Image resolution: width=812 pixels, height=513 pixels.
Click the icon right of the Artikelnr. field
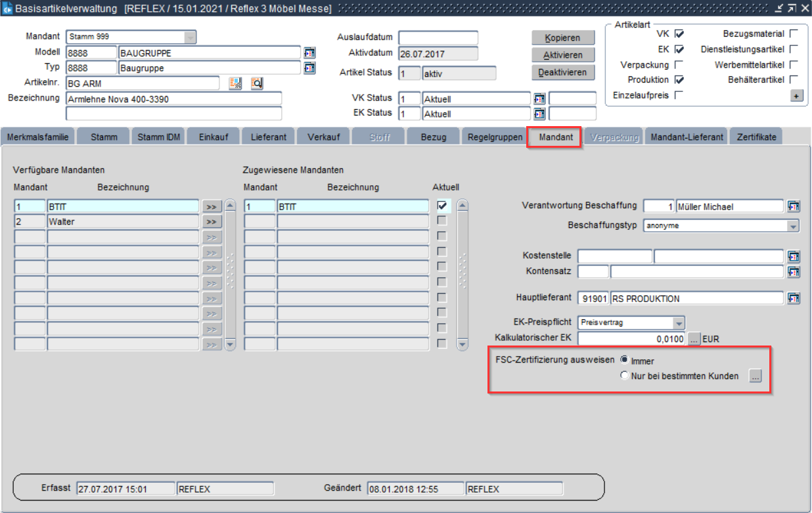pos(235,83)
